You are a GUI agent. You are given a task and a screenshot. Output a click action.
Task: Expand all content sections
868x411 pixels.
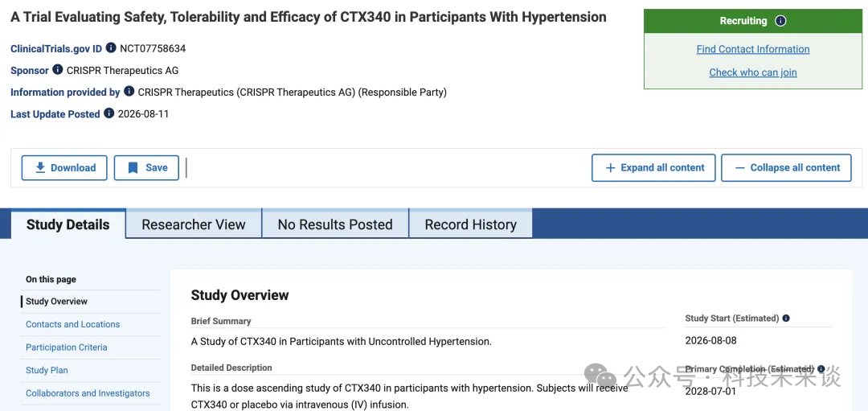coord(653,168)
